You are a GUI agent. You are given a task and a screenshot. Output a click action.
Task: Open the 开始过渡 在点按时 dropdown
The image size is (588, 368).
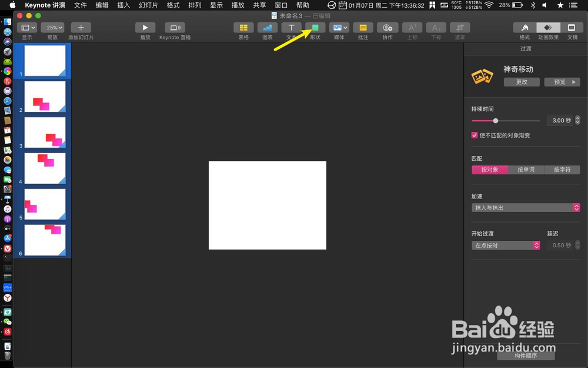[506, 245]
